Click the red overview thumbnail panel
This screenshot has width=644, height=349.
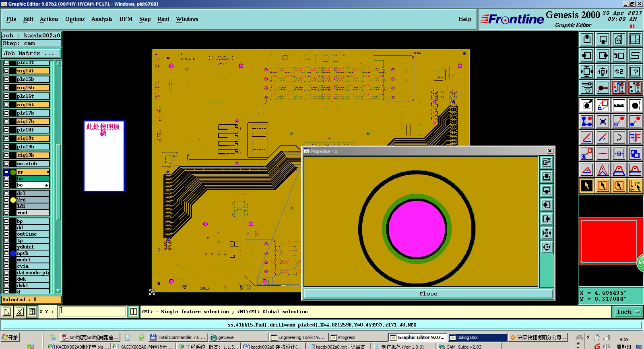(x=610, y=241)
